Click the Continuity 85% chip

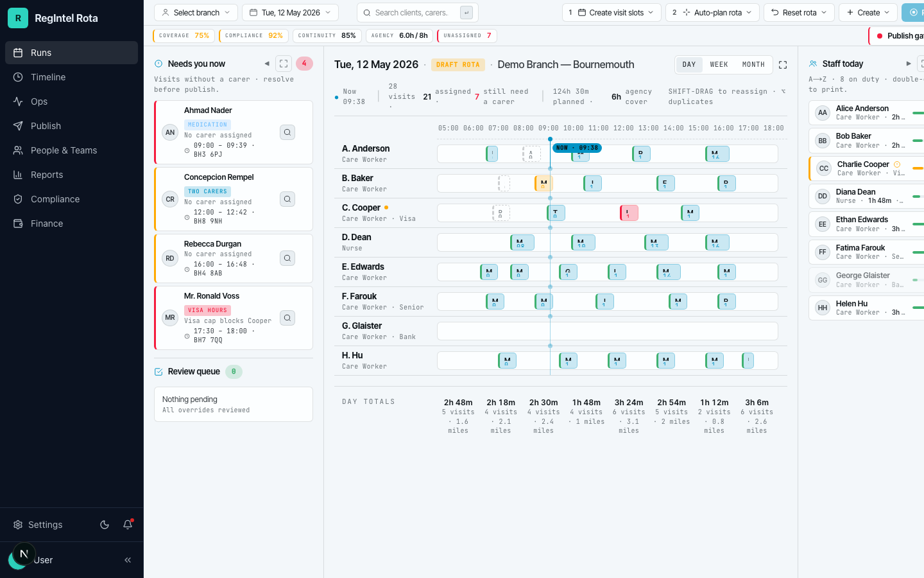[x=327, y=36]
